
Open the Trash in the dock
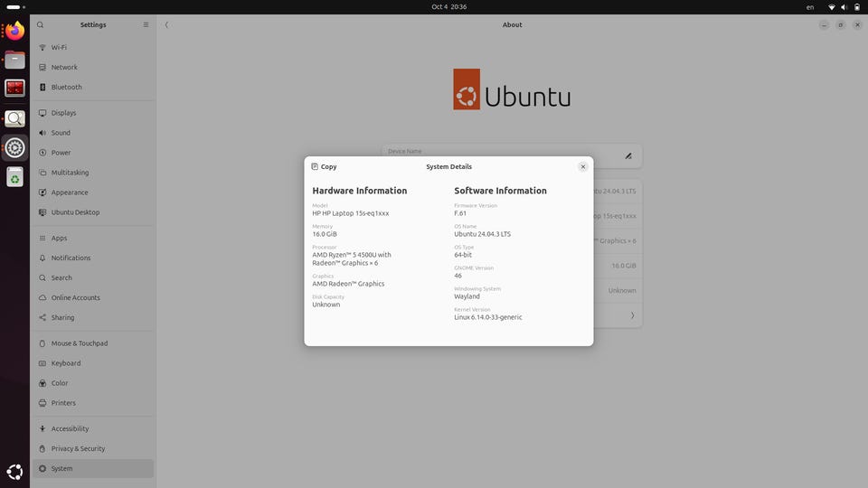15,177
